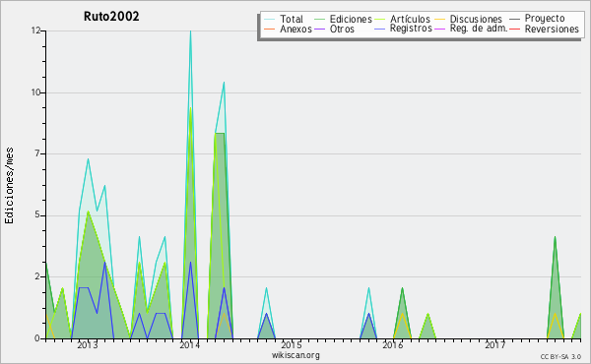
Task: Select the Reg. de adm. legend entry
Action: click(x=479, y=29)
